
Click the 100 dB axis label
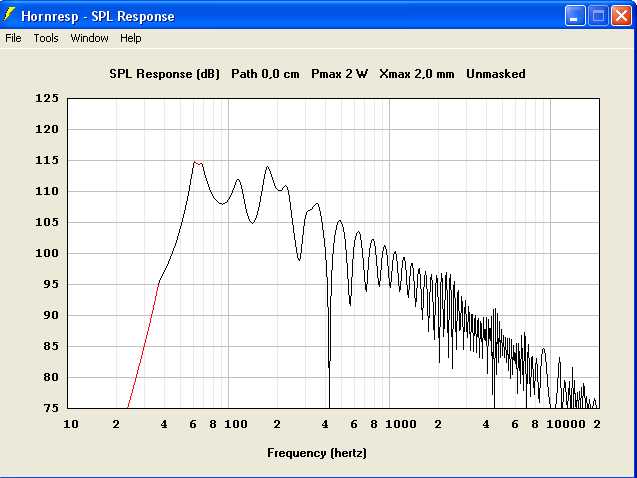tap(47, 253)
